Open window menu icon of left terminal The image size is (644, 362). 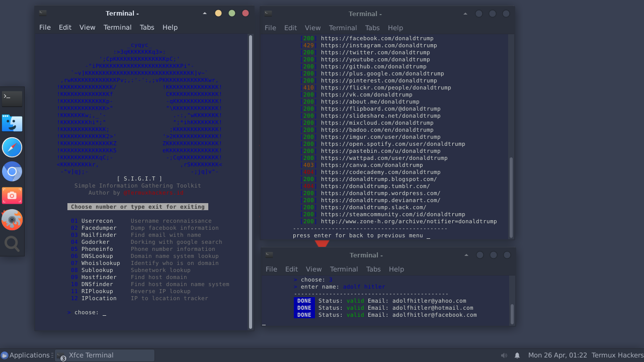coord(43,13)
